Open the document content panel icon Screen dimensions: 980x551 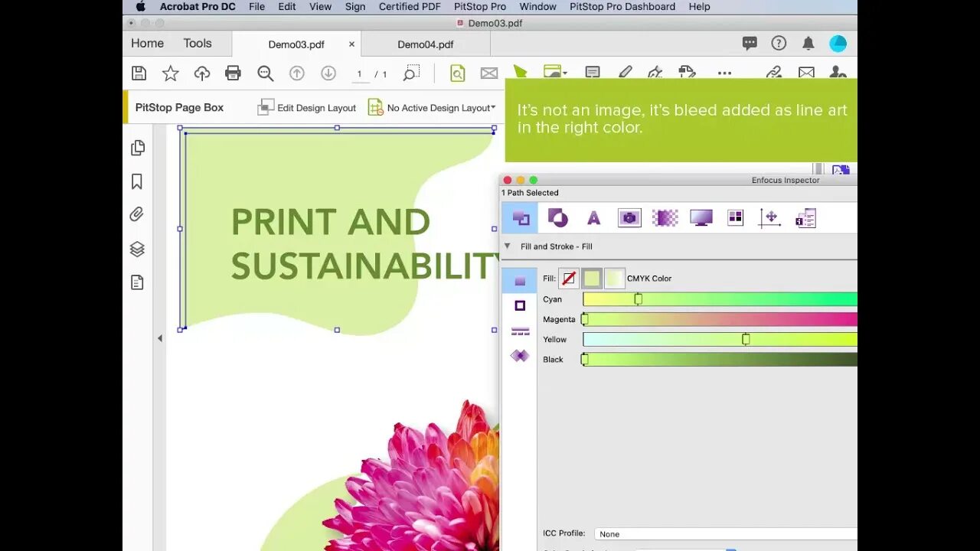coord(137,282)
